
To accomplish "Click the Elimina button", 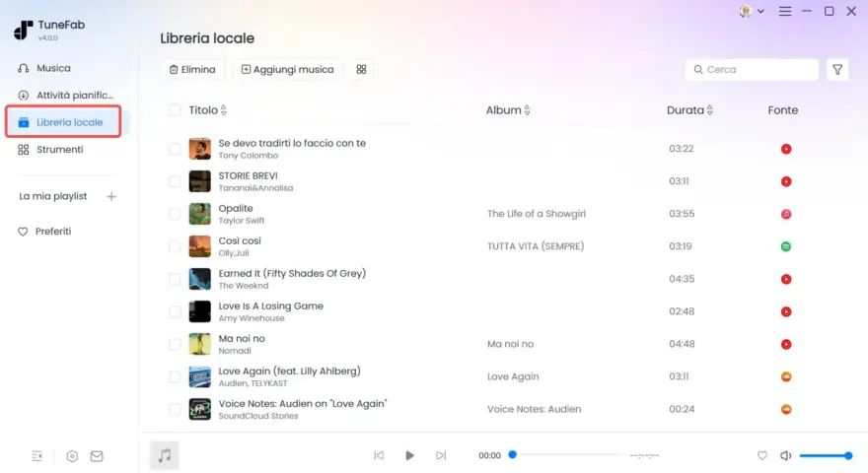I will coord(192,69).
